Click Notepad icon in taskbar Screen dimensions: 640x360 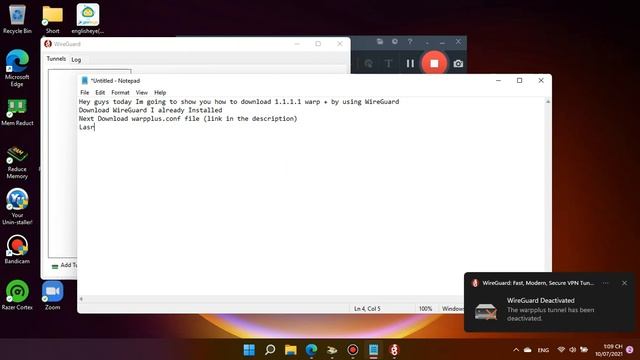(x=373, y=350)
